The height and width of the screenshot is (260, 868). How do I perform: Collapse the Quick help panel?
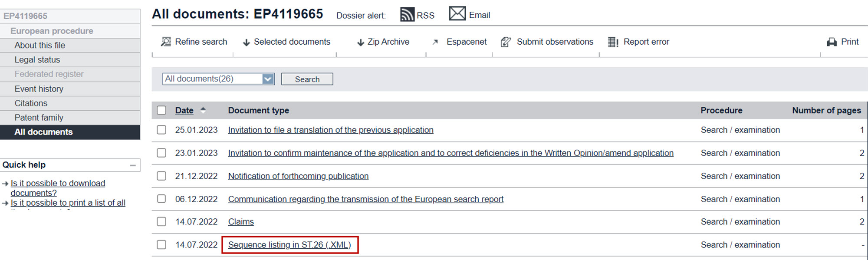pos(133,165)
